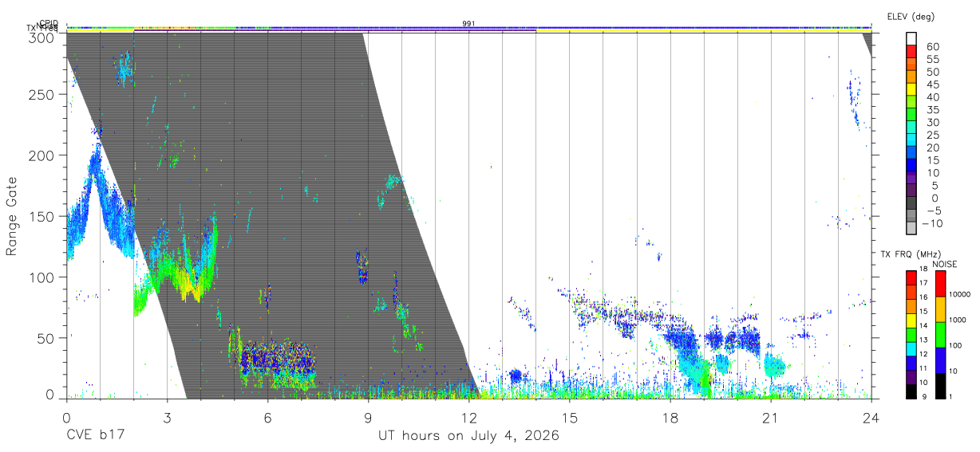Click the y-axis tick label '150'
Screen dimensions: 980x452
42,216
